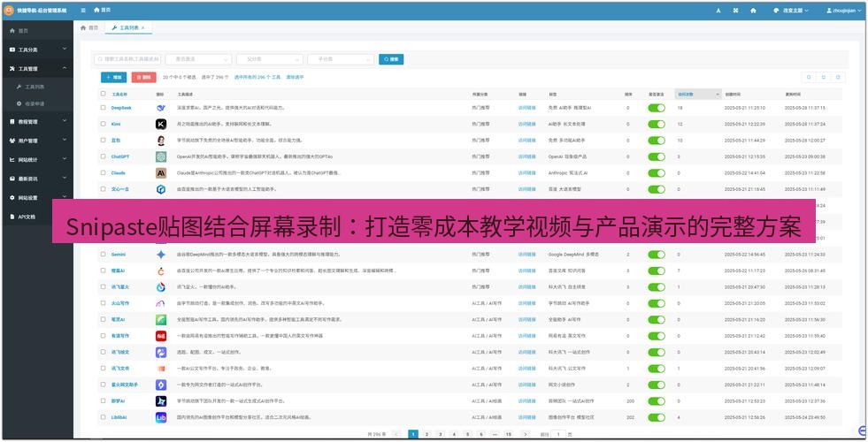Go to page 2 in pagination
The image size is (868, 442).
coord(426,434)
